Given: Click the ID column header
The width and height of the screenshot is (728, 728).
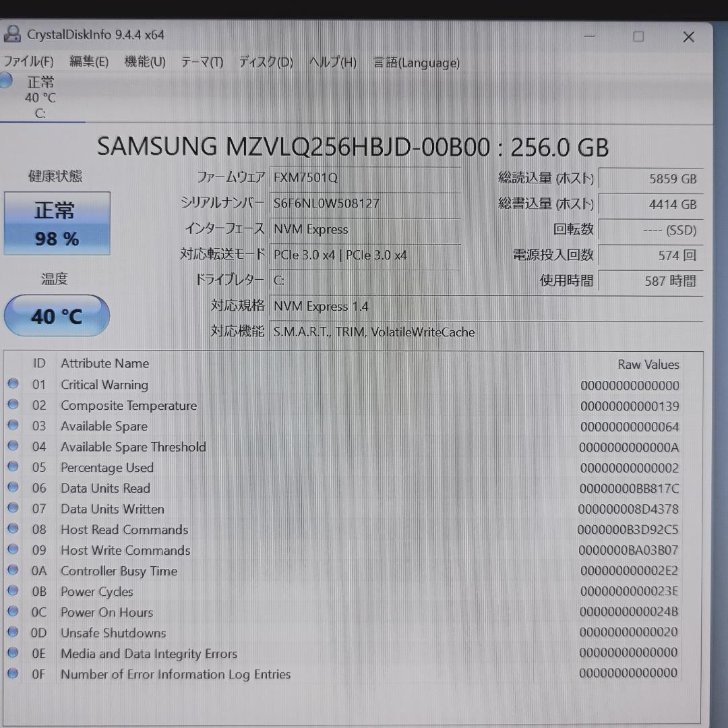Looking at the screenshot, I should 39,363.
